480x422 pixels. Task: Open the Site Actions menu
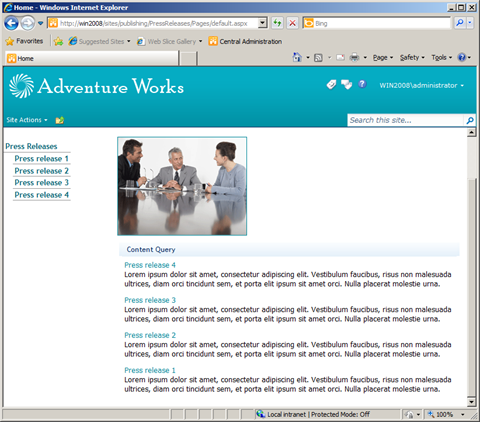[x=27, y=120]
